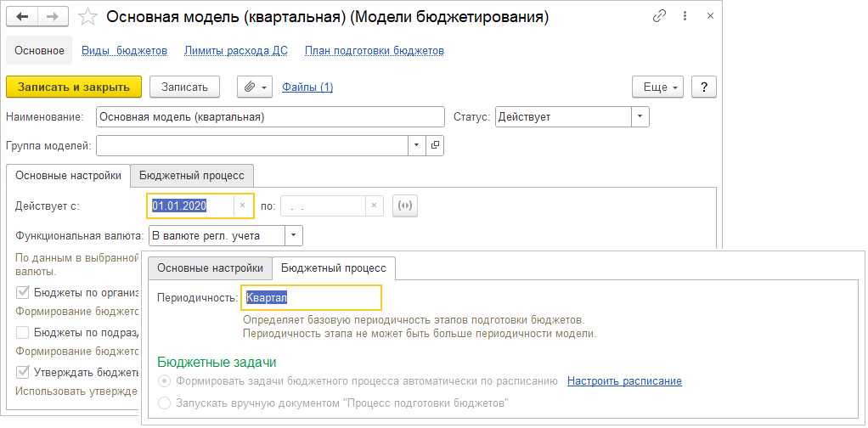The height and width of the screenshot is (428, 868).
Task: Expand the Еще actions menu
Action: coord(658,87)
